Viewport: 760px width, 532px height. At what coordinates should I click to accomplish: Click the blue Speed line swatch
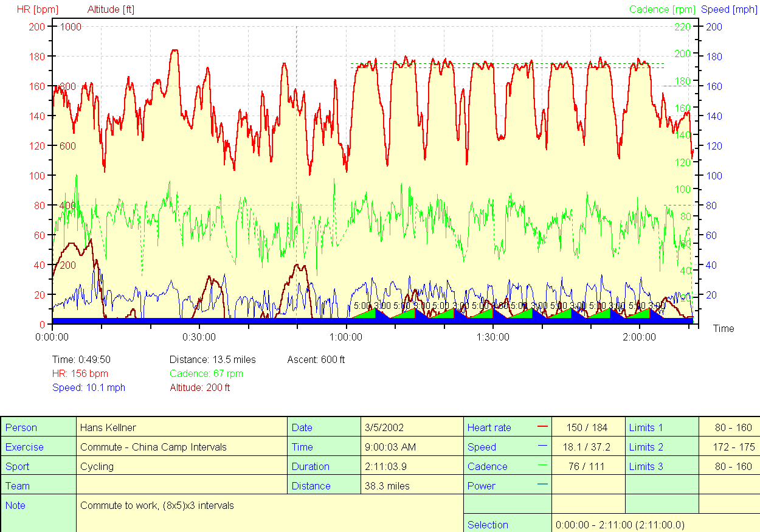coord(543,446)
